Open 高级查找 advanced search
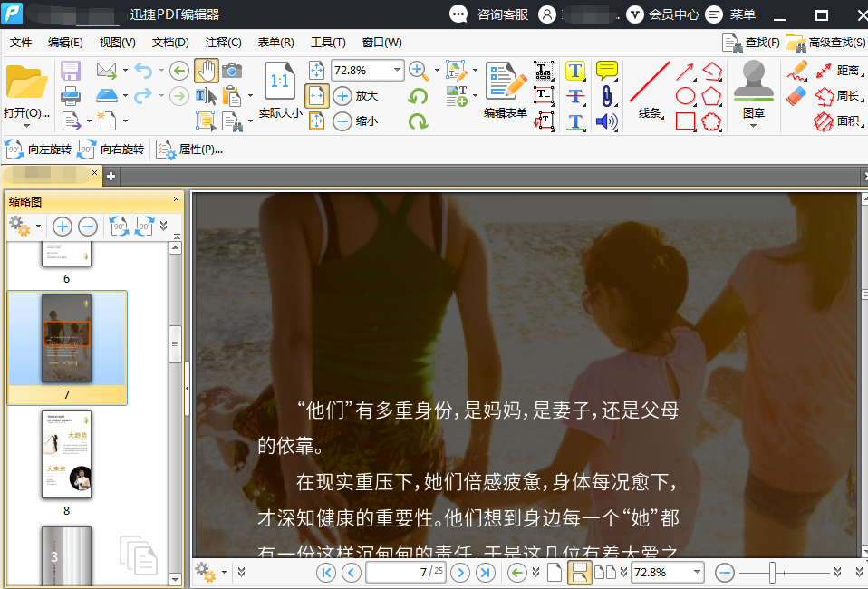The height and width of the screenshot is (589, 868). pos(825,43)
